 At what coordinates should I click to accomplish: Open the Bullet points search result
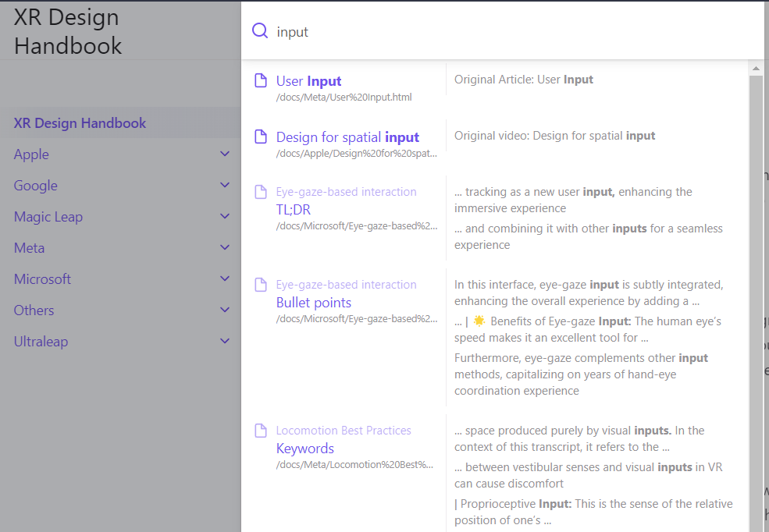pyautogui.click(x=313, y=303)
